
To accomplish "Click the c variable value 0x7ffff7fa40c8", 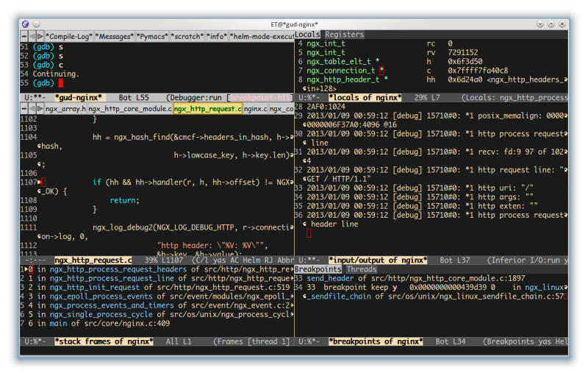I will click(478, 71).
